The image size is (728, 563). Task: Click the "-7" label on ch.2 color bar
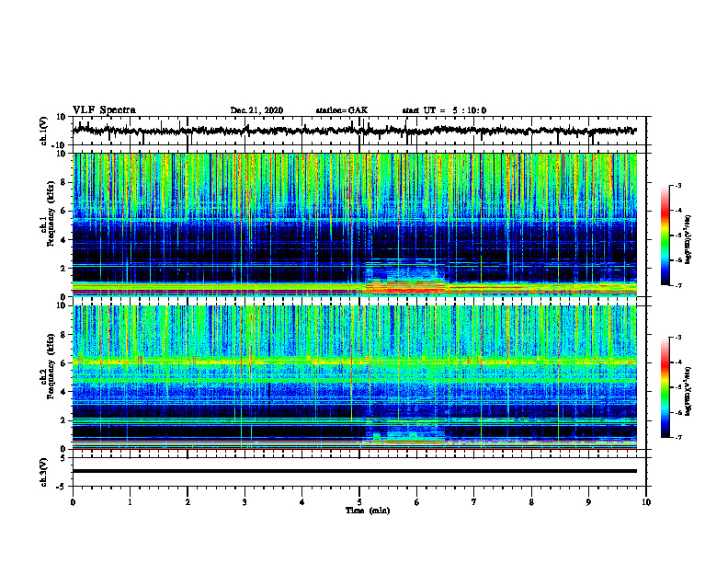[678, 437]
